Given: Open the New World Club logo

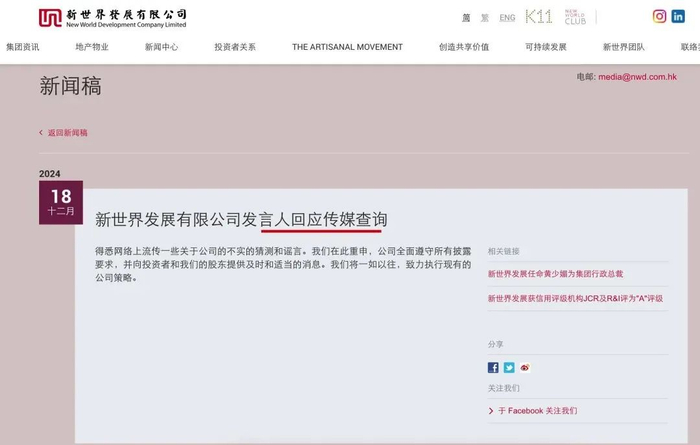Looking at the screenshot, I should coord(575,17).
